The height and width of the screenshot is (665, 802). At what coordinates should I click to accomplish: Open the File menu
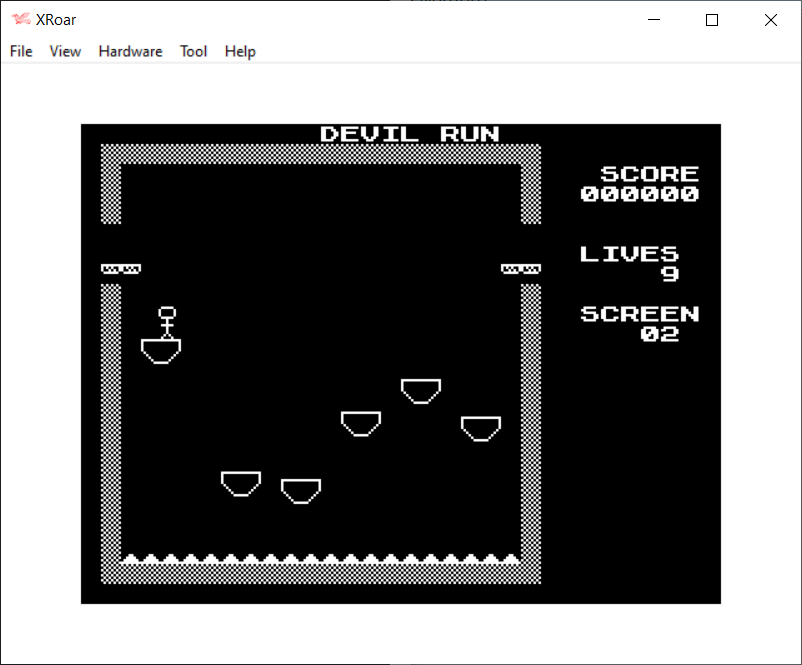pos(21,51)
